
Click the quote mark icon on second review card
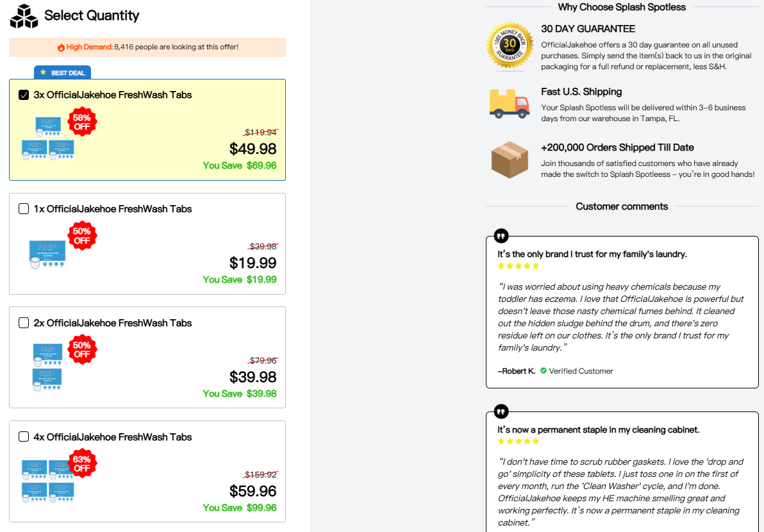(x=501, y=411)
